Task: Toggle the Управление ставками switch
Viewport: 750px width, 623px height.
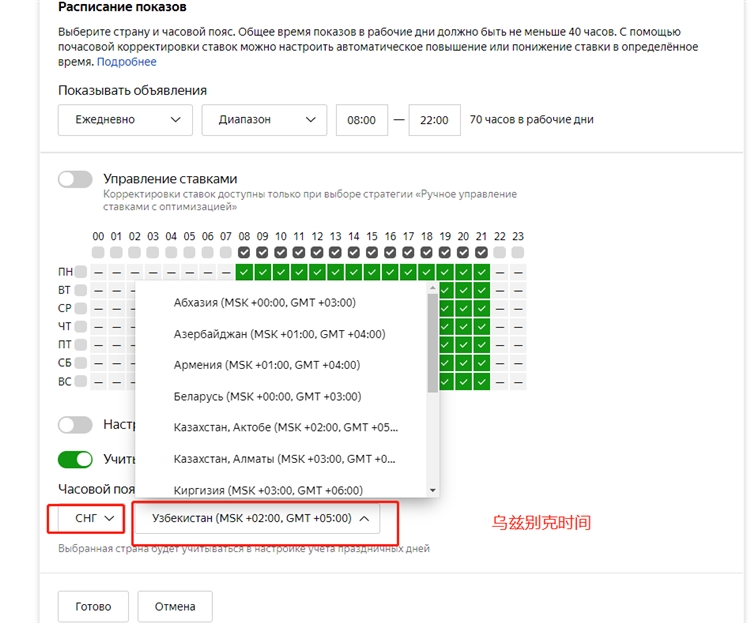Action: coord(75,179)
